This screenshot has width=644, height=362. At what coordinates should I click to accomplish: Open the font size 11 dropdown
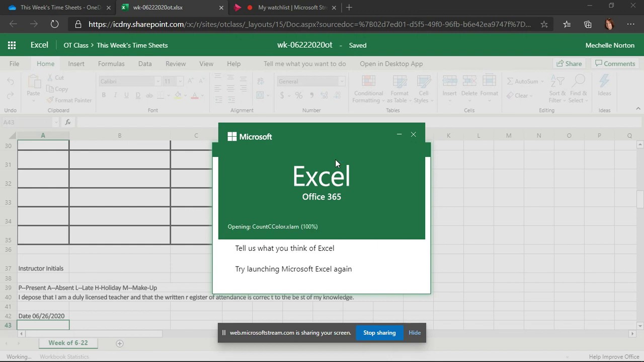pos(180,81)
